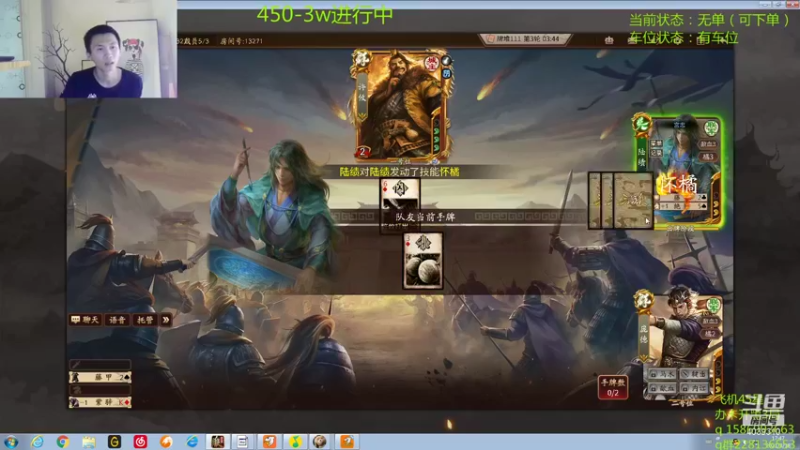Click the 牌堆111 round timer banner
Viewport: 800px width, 450px height.
pyautogui.click(x=524, y=39)
